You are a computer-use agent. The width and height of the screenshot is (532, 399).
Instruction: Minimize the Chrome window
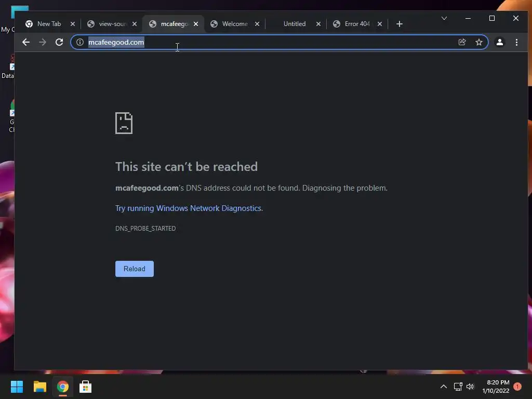click(468, 18)
